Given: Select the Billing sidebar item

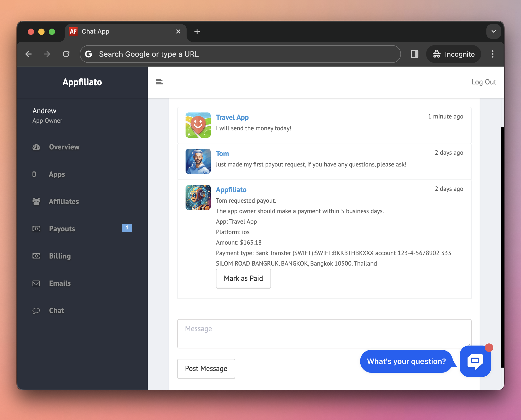Looking at the screenshot, I should coord(60,256).
